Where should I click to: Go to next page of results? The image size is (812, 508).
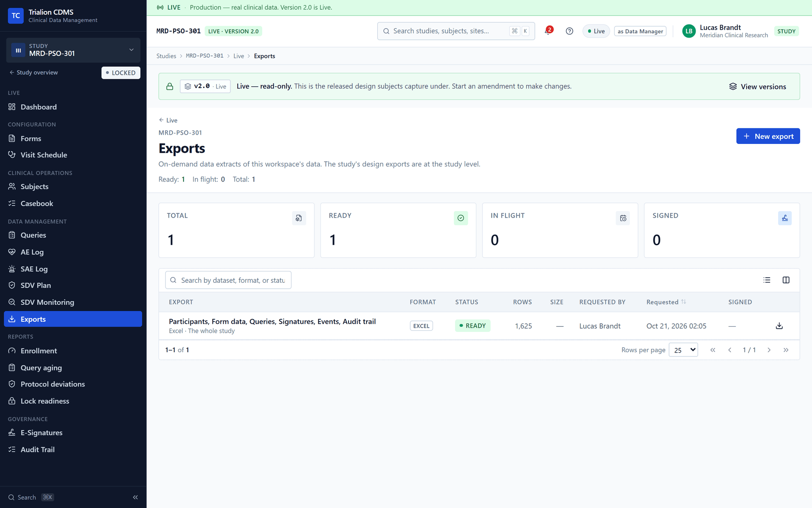click(x=769, y=350)
